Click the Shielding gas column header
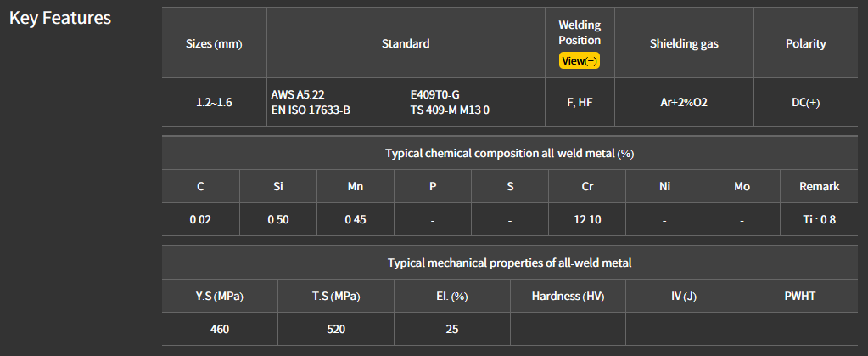The width and height of the screenshot is (868, 356). (x=684, y=43)
